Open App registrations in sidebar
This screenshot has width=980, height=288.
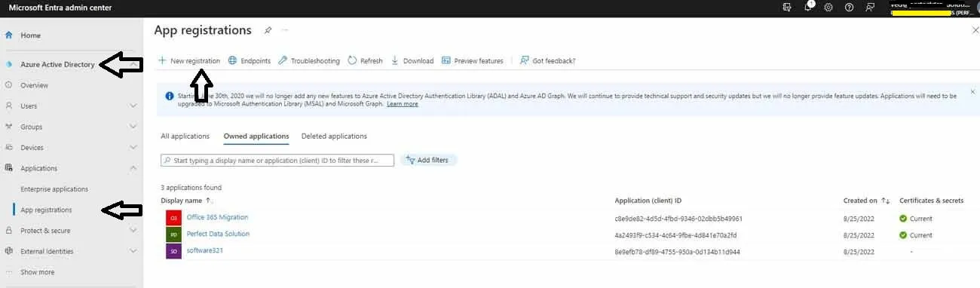click(x=46, y=210)
